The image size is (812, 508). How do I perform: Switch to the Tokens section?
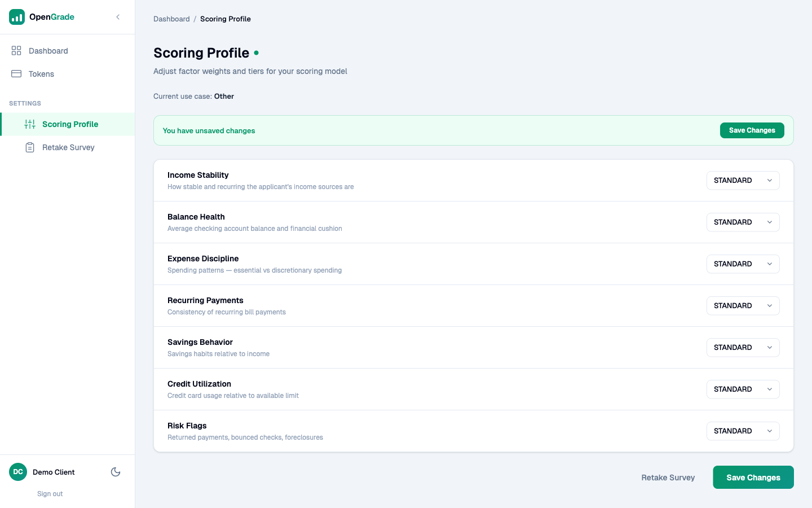pos(41,73)
